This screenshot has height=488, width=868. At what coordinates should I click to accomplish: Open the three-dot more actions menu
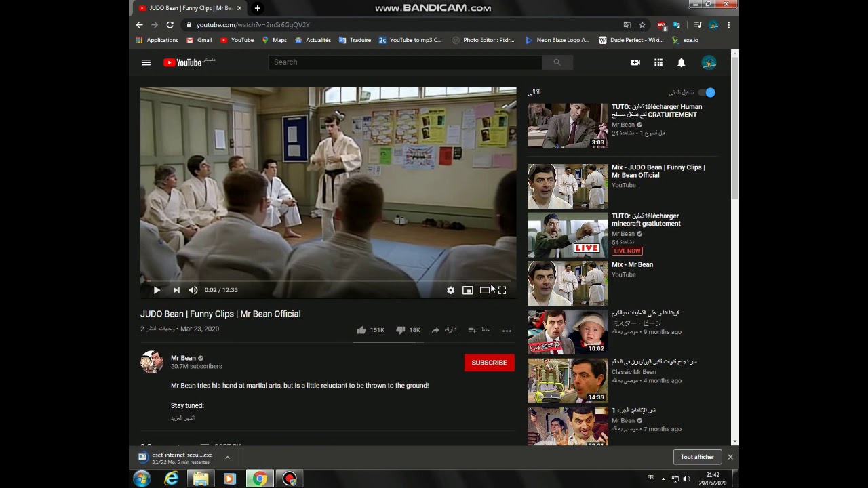507,331
